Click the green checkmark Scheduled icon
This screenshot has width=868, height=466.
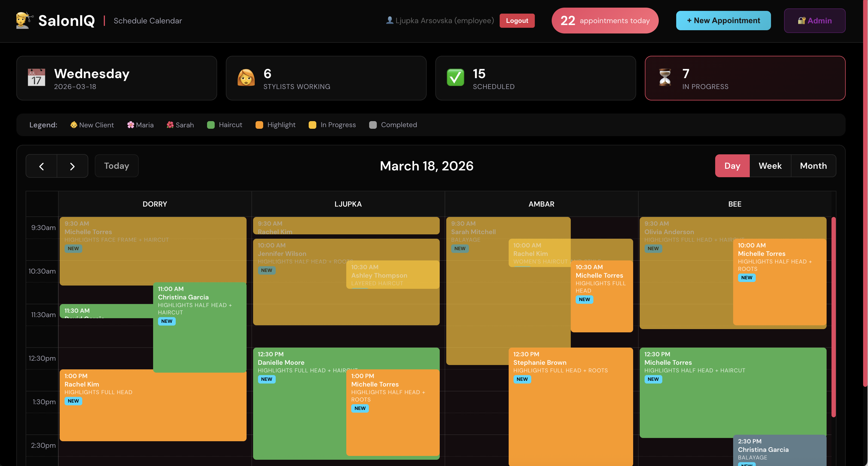455,78
